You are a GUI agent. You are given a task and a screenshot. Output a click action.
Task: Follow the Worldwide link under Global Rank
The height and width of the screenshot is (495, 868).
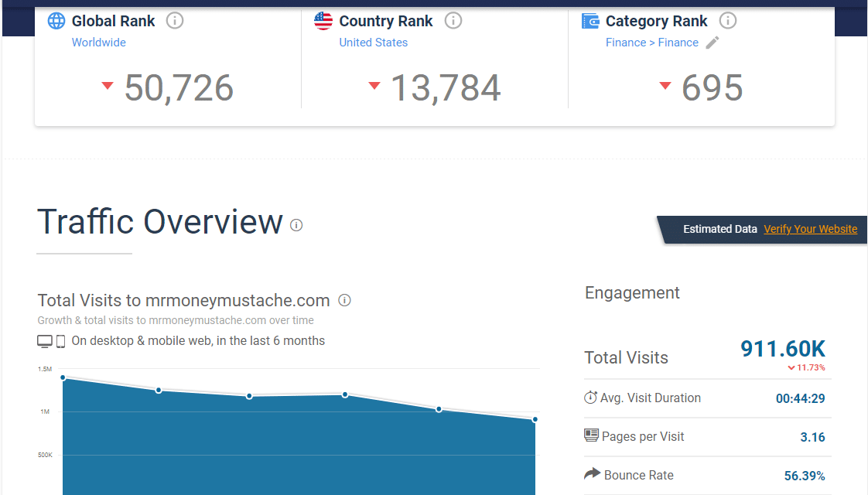click(98, 43)
